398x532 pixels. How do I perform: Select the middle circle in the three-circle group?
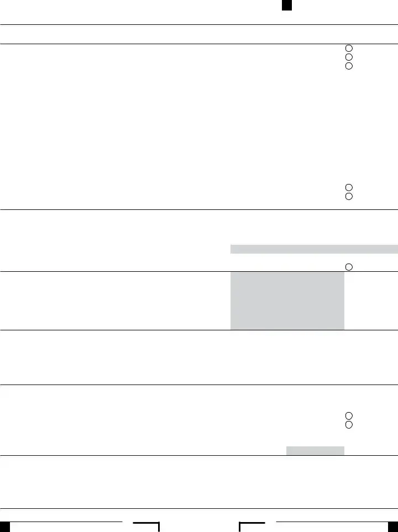point(349,57)
